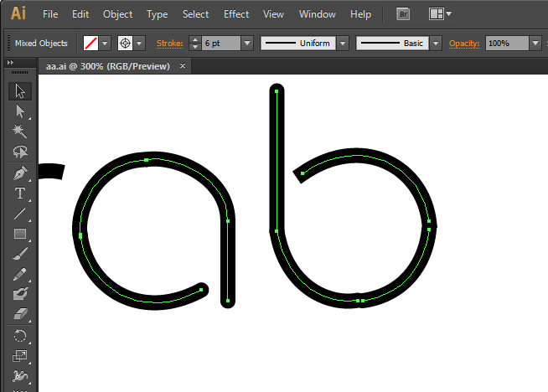Open Adobe Bridge via Br icon
The height and width of the screenshot is (392, 548).
coord(403,14)
